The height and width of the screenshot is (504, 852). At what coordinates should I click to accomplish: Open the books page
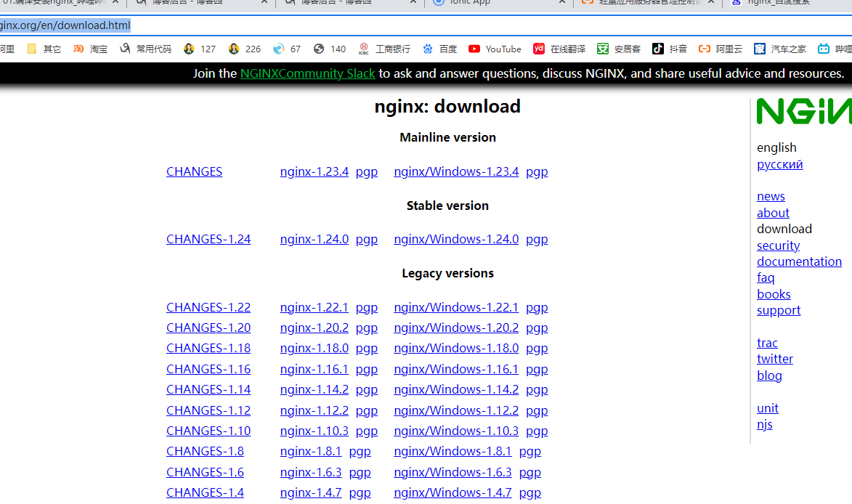774,294
